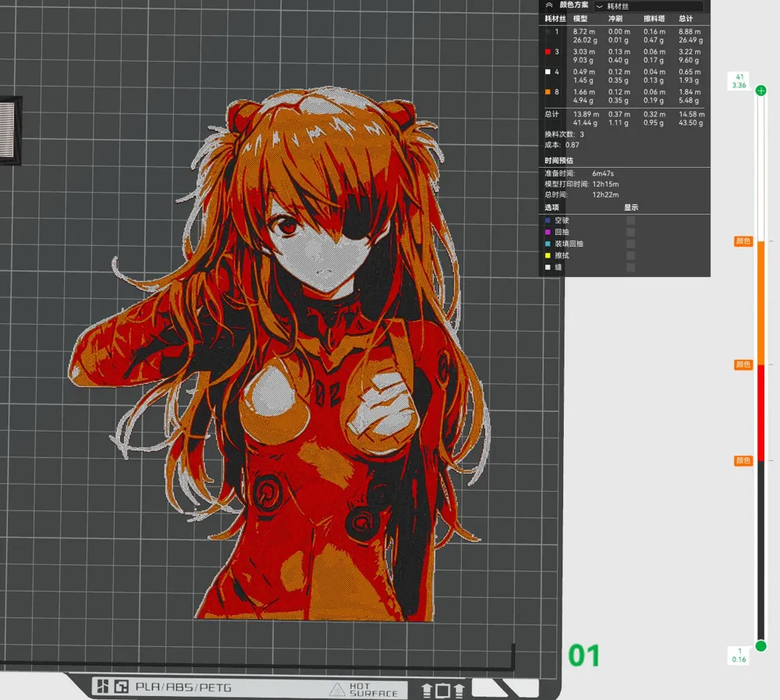
Task: Click the 9.60 g total for filament 3
Action: coord(689,60)
